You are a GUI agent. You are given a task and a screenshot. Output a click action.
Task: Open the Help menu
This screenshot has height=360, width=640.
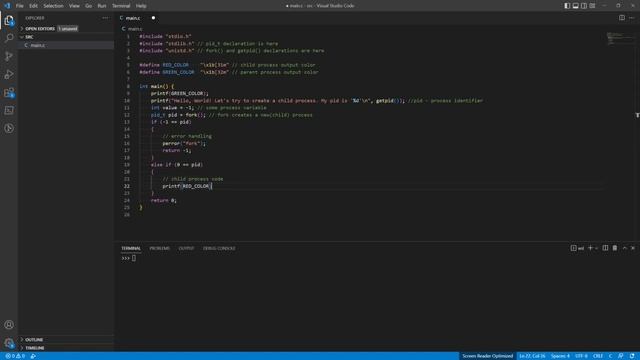pyautogui.click(x=141, y=6)
